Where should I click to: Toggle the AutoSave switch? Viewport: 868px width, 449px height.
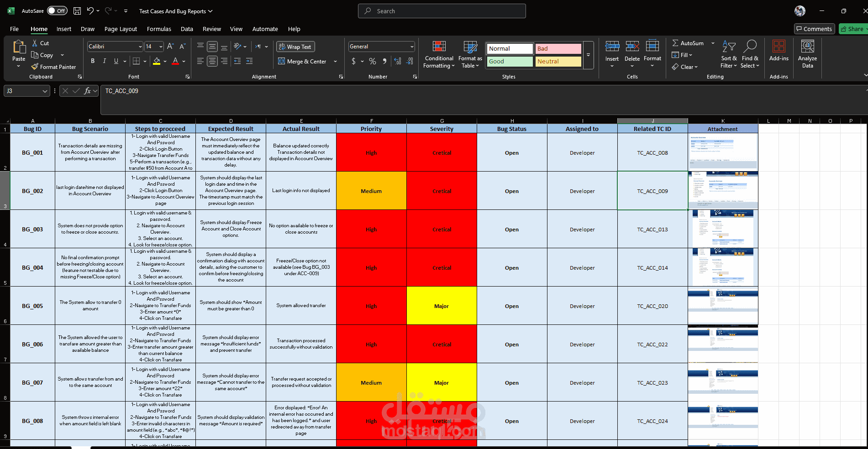(57, 11)
